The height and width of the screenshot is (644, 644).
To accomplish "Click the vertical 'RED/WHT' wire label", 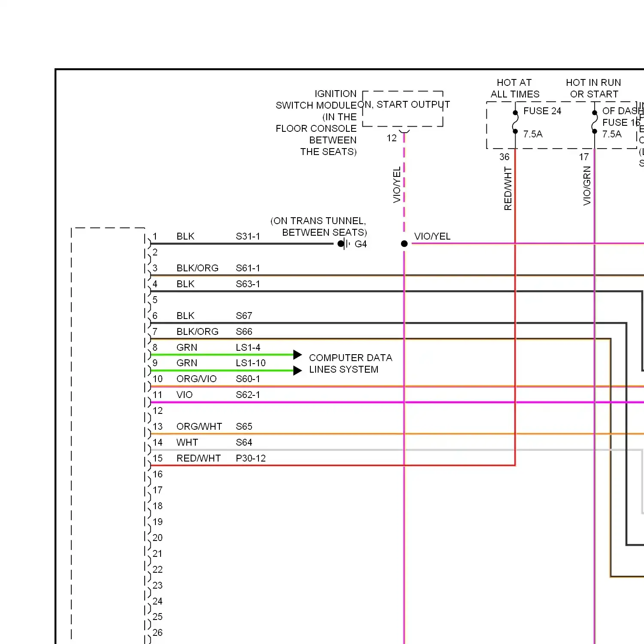I will point(508,189).
